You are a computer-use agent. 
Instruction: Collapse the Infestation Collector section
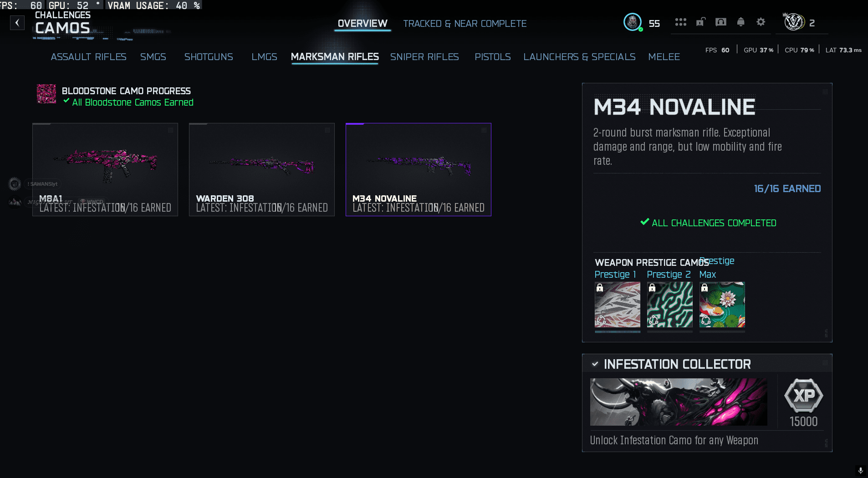(595, 364)
